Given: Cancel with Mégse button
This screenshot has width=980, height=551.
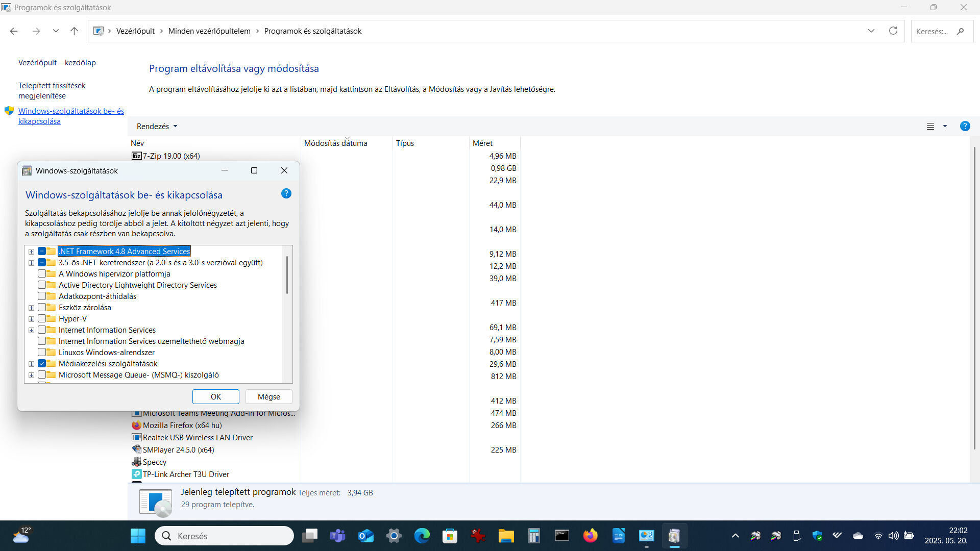Looking at the screenshot, I should point(269,397).
